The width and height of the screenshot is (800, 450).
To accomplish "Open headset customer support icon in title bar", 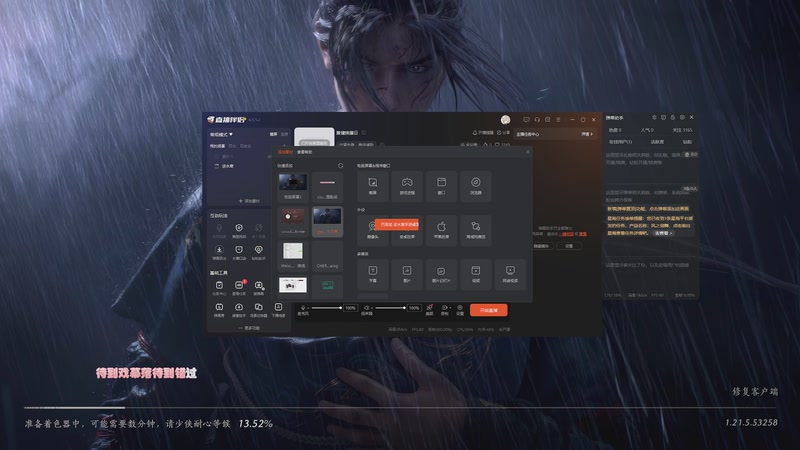I will click(x=537, y=119).
